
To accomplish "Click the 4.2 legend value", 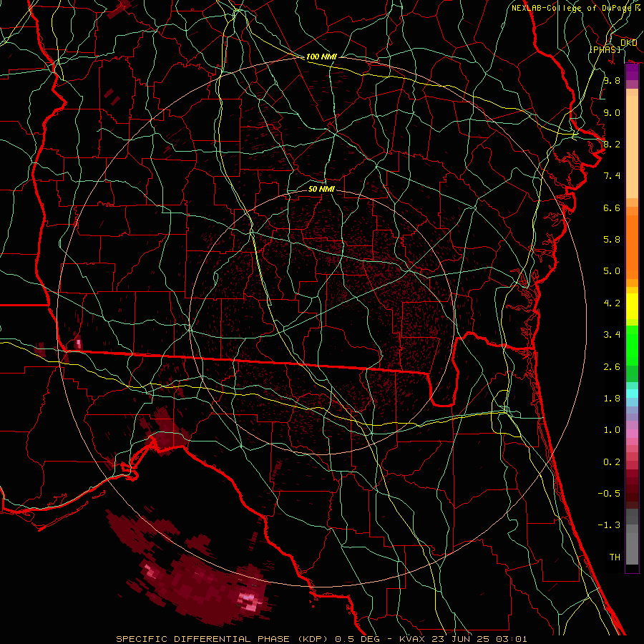I will pos(612,303).
